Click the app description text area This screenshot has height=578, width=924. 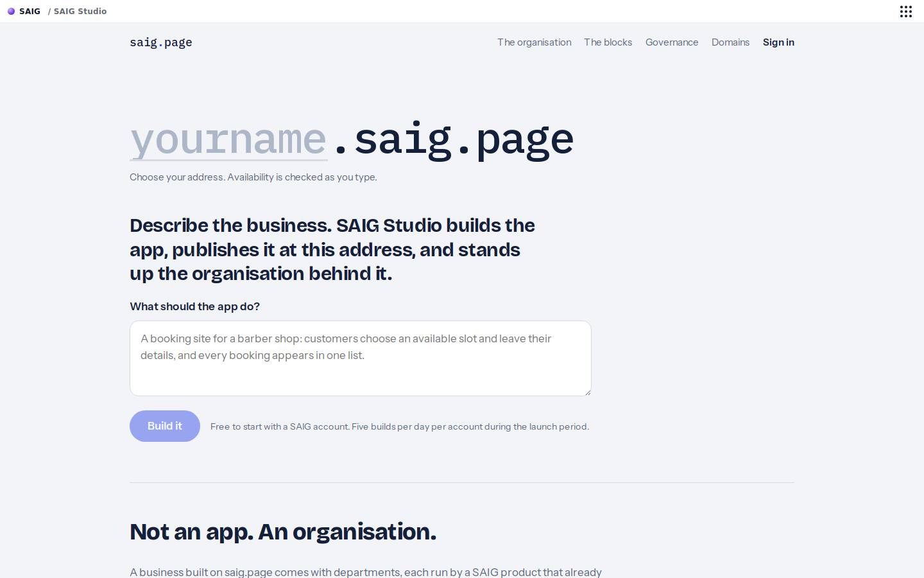[361, 358]
